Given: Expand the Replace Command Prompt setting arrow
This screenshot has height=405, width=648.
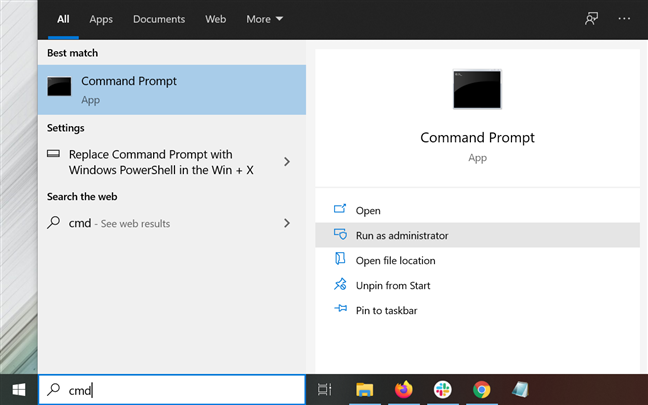Looking at the screenshot, I should click(x=287, y=162).
